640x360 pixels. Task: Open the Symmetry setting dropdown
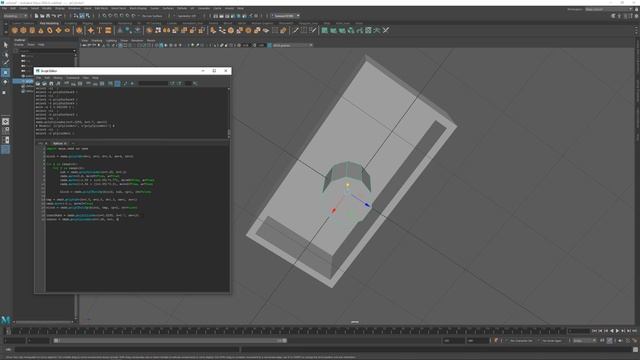click(187, 16)
